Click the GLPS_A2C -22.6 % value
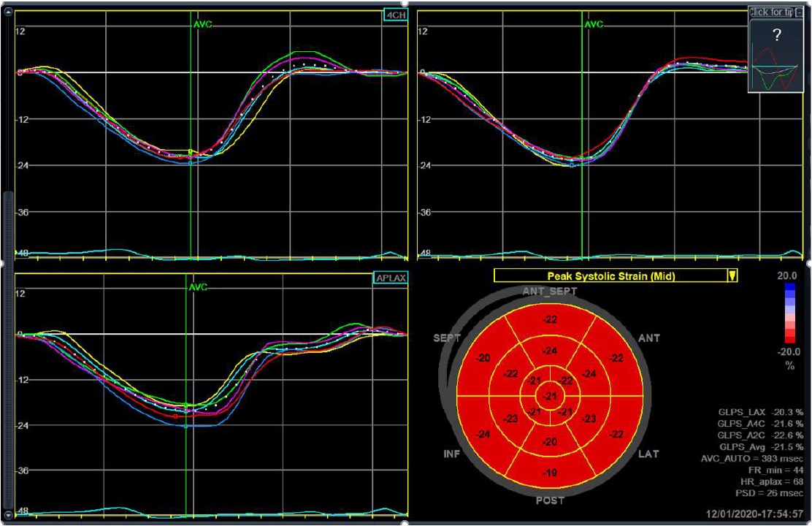This screenshot has width=812, height=526. [761, 435]
